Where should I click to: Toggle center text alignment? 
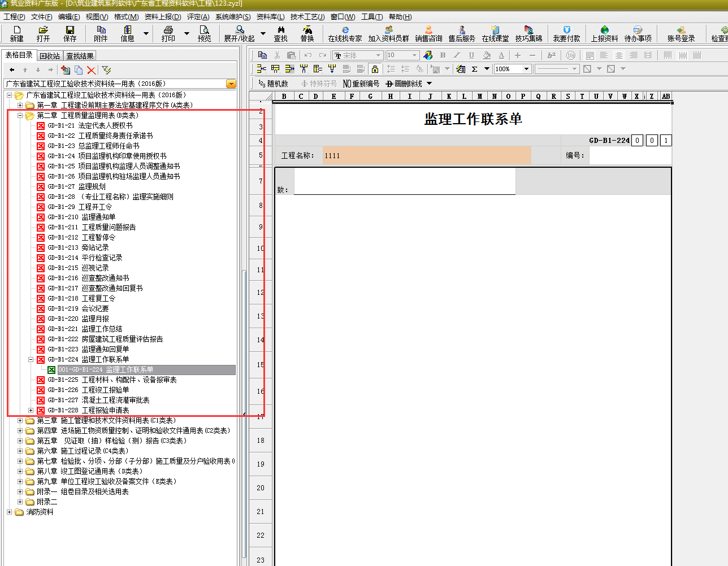(619, 55)
